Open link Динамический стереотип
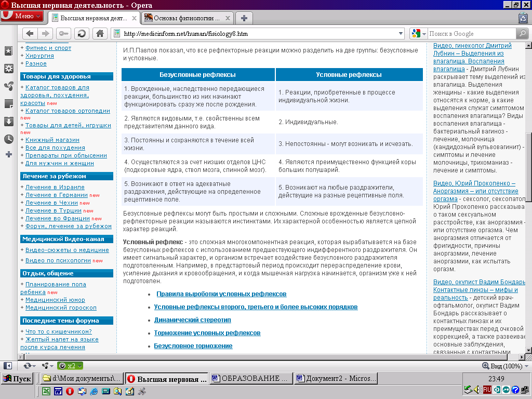 coord(192,320)
